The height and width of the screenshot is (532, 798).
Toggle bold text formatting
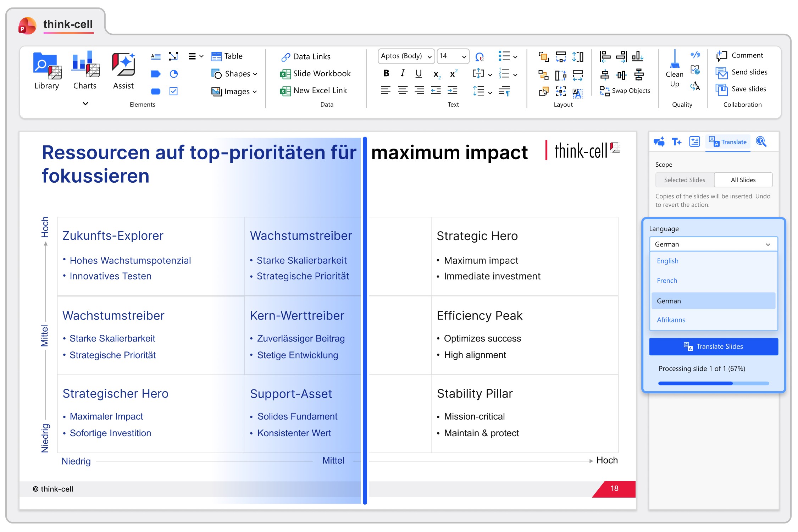[386, 73]
